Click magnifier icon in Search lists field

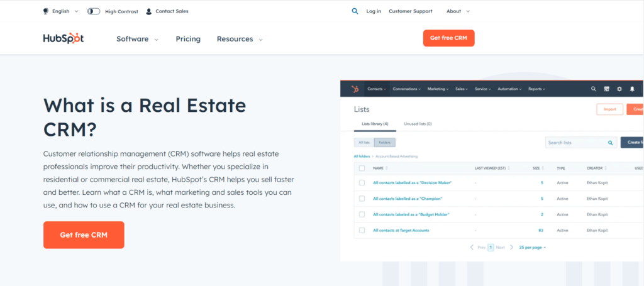[610, 143]
